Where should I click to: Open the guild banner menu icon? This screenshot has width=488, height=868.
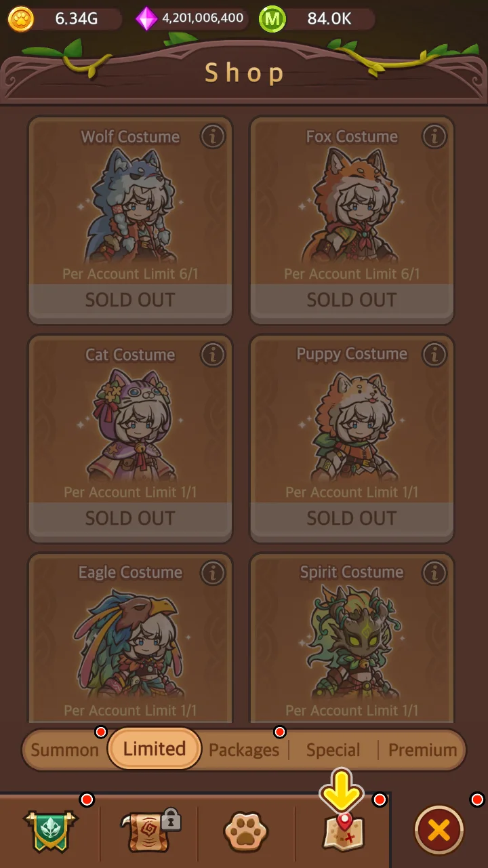click(51, 830)
